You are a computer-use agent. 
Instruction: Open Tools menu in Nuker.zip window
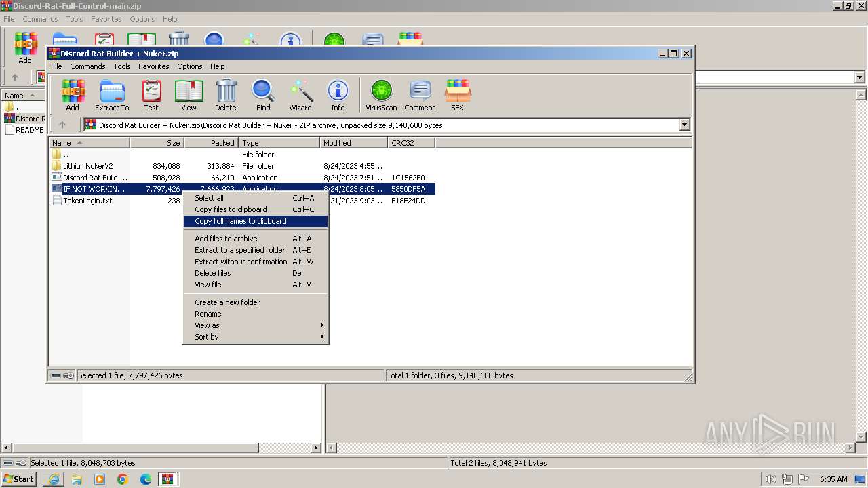pos(122,66)
